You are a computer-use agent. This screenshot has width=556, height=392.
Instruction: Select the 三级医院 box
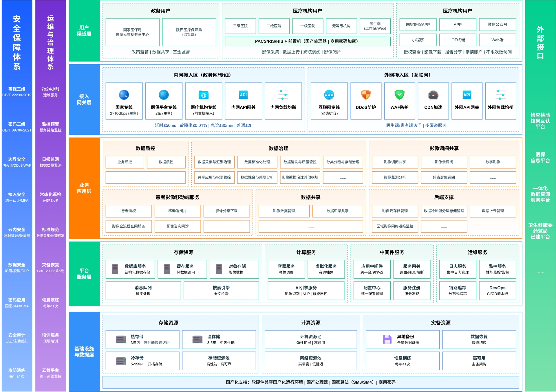pos(240,26)
